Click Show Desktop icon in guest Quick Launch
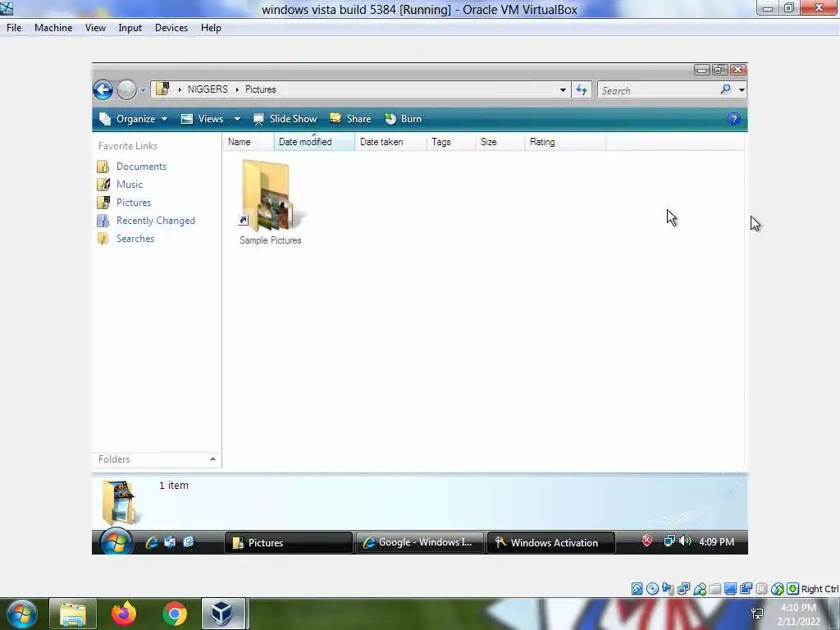The image size is (840, 630). tap(170, 542)
